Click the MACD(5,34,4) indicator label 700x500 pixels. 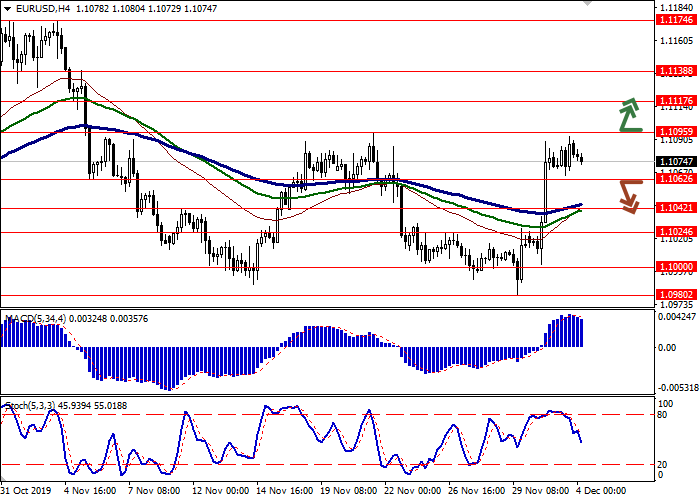[38, 319]
